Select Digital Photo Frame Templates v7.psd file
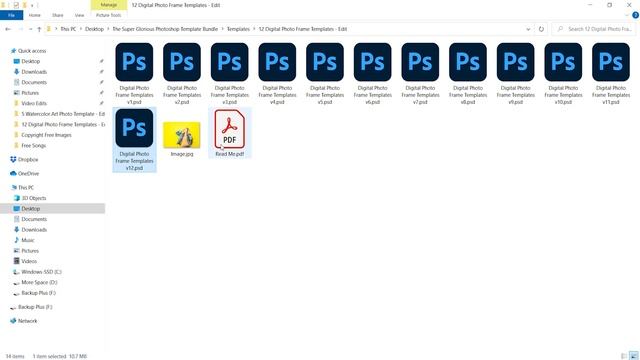Viewport: 640px width, 360px height. pos(420,73)
